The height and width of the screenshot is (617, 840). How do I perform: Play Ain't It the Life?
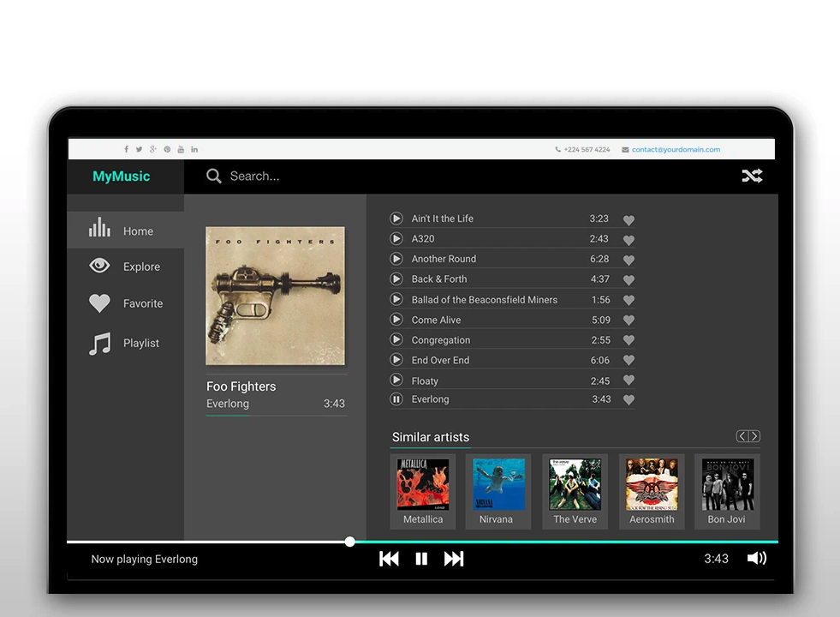pyautogui.click(x=396, y=219)
